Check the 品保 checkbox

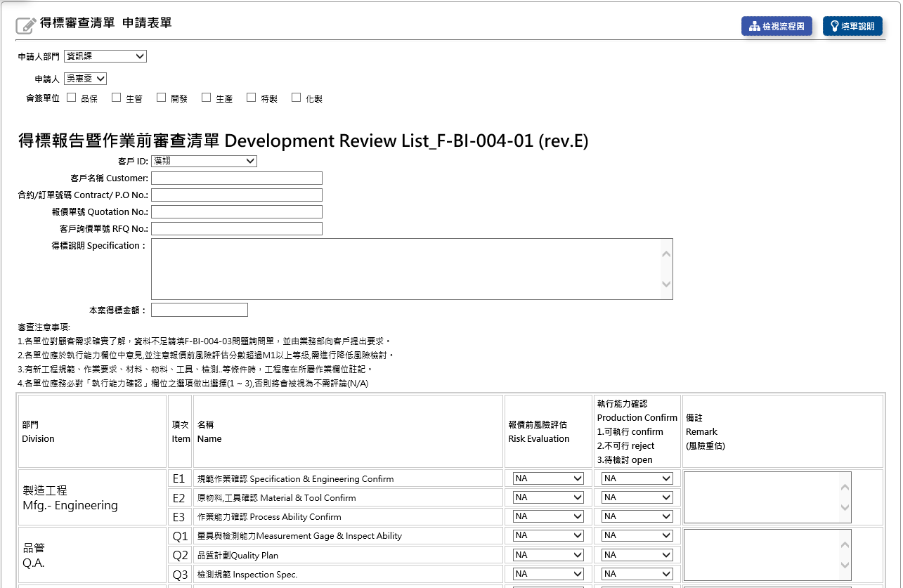71,98
